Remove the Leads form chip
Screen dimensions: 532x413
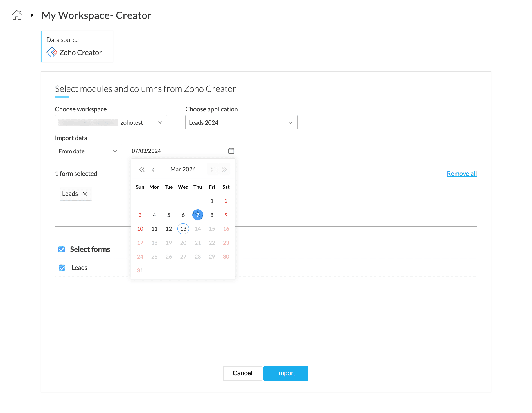point(85,194)
